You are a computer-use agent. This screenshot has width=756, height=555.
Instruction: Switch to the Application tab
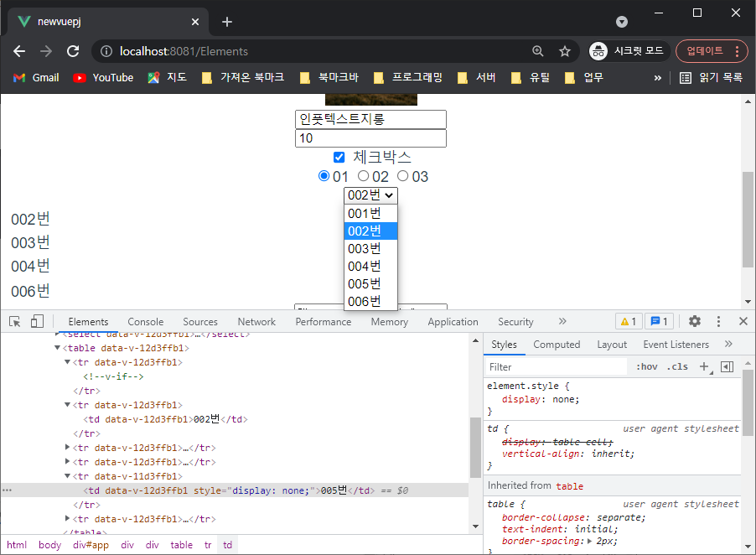tap(453, 322)
